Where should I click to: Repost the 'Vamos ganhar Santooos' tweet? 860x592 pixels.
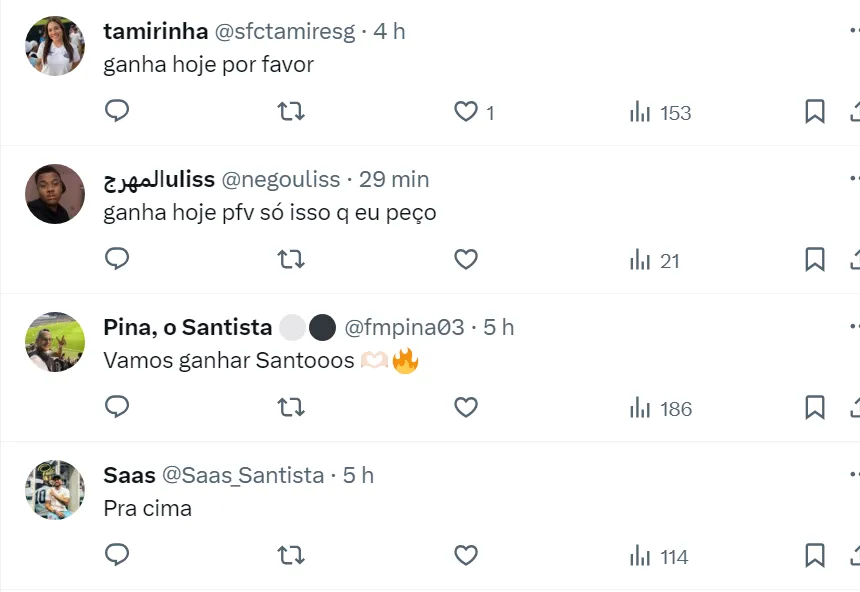point(291,408)
